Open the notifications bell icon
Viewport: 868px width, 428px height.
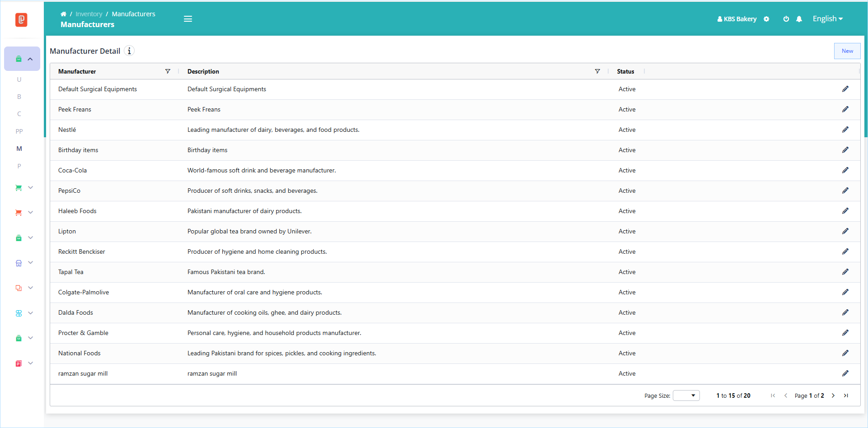point(799,19)
